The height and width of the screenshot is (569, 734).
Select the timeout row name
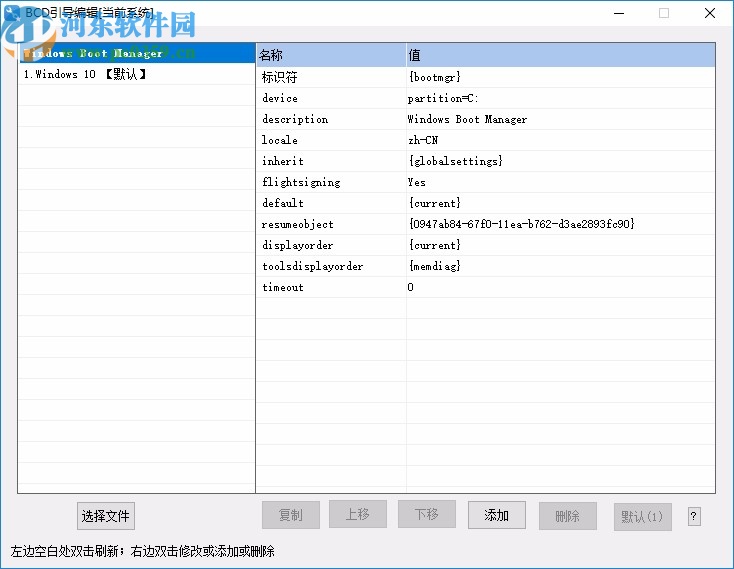[x=283, y=287]
